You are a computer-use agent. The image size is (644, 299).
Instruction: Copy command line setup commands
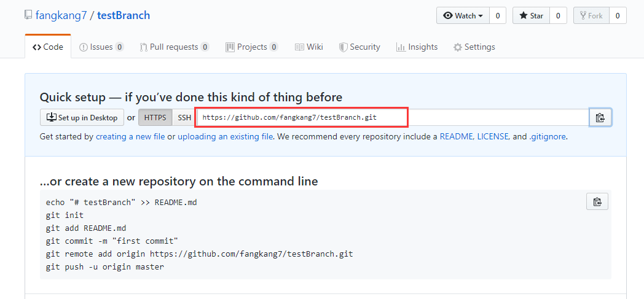pos(597,201)
